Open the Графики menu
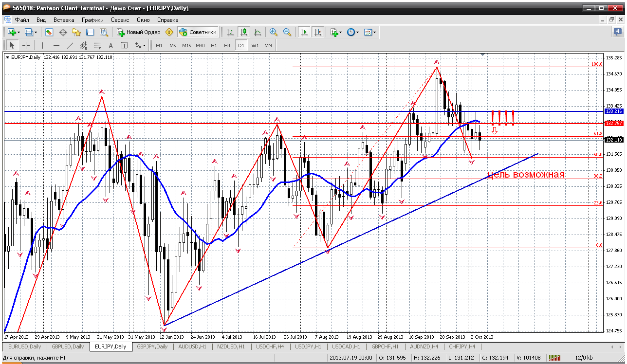 (92, 20)
